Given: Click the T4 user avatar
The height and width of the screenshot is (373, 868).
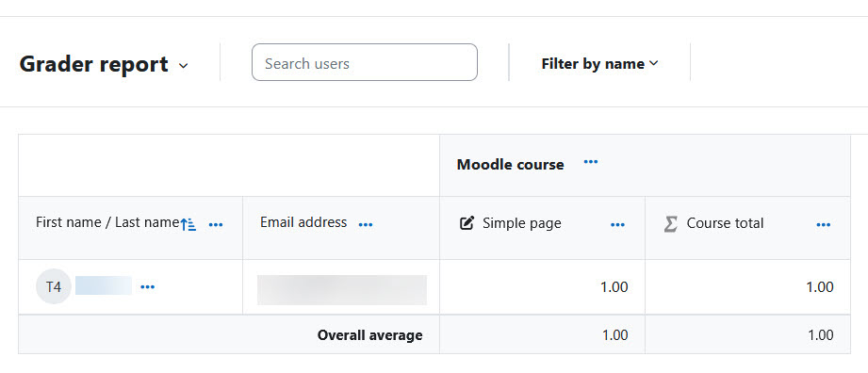Looking at the screenshot, I should [x=54, y=286].
